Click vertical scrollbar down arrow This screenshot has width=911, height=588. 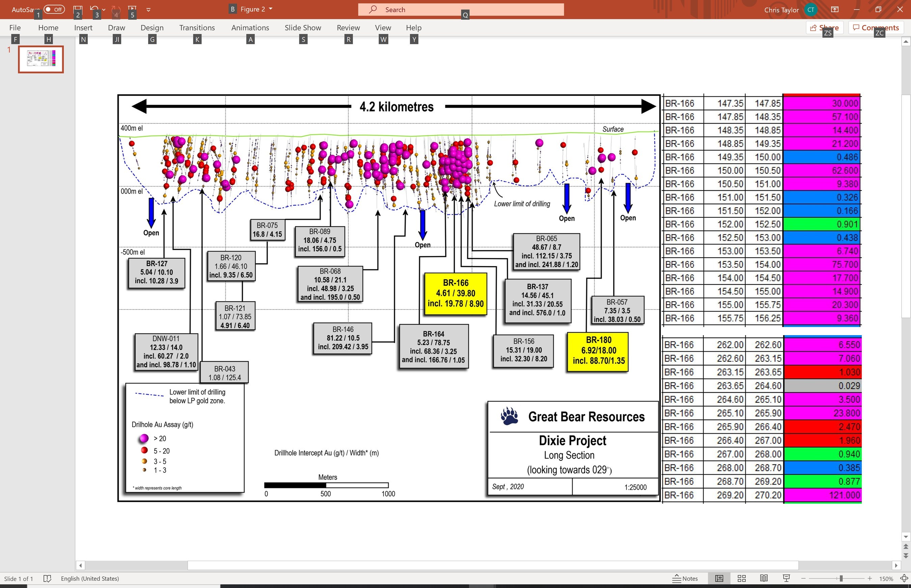[x=906, y=537]
